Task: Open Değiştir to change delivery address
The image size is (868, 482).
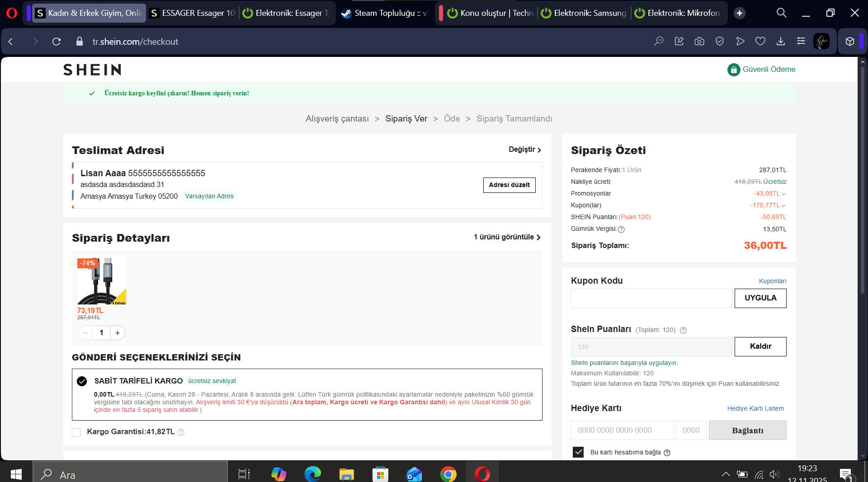Action: click(x=525, y=150)
